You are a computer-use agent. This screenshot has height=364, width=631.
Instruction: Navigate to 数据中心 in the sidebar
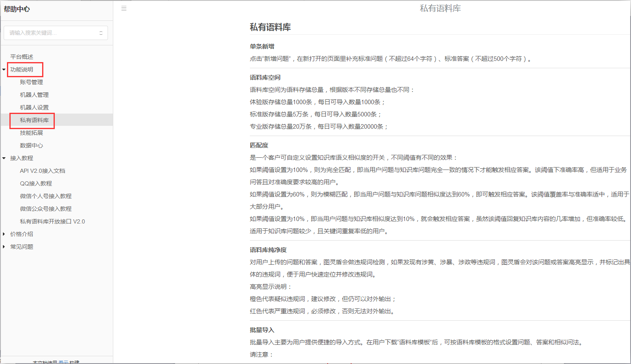(31, 145)
